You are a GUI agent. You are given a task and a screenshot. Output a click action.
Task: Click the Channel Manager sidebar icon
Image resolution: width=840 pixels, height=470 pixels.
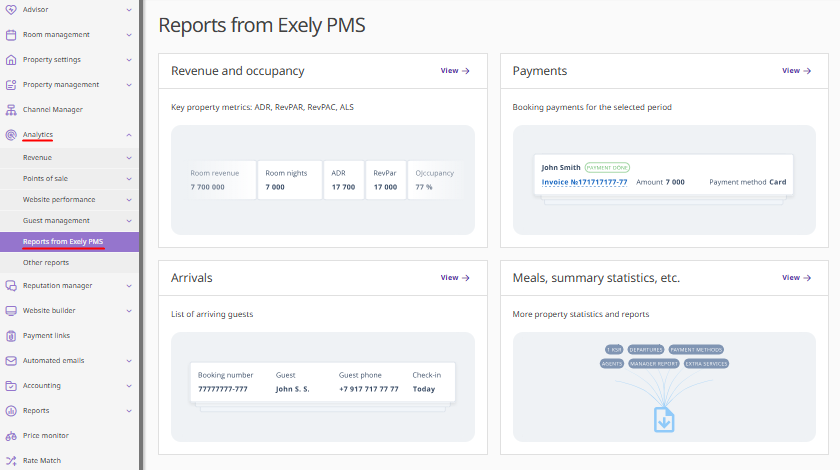pyautogui.click(x=11, y=110)
